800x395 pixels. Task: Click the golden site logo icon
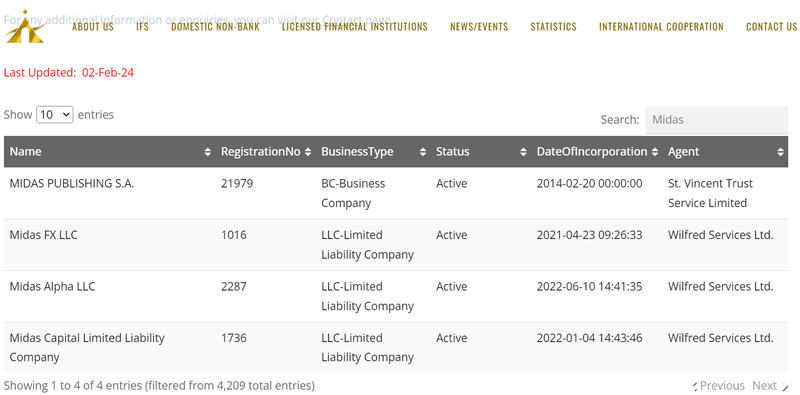(24, 27)
